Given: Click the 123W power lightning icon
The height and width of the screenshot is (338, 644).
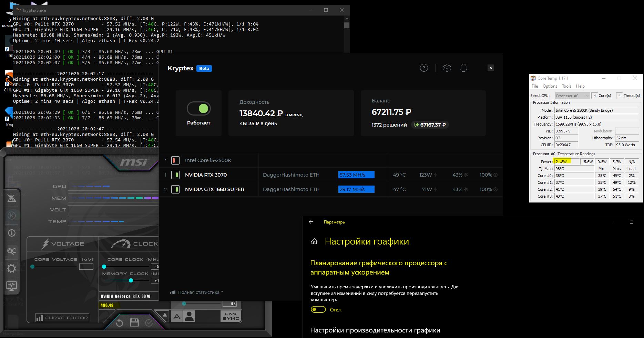Looking at the screenshot, I should [x=436, y=175].
